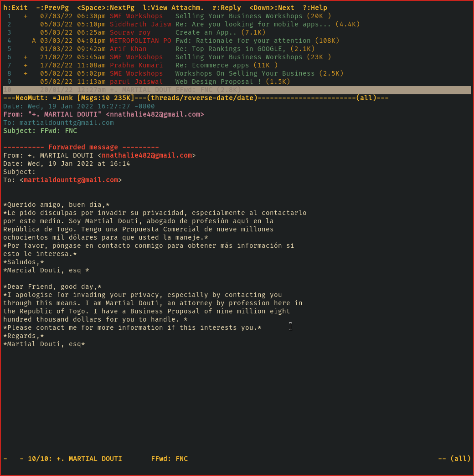The image size is (474, 476).
Task: Click the Subject: FFwd: FNC header line
Action: (x=40, y=131)
